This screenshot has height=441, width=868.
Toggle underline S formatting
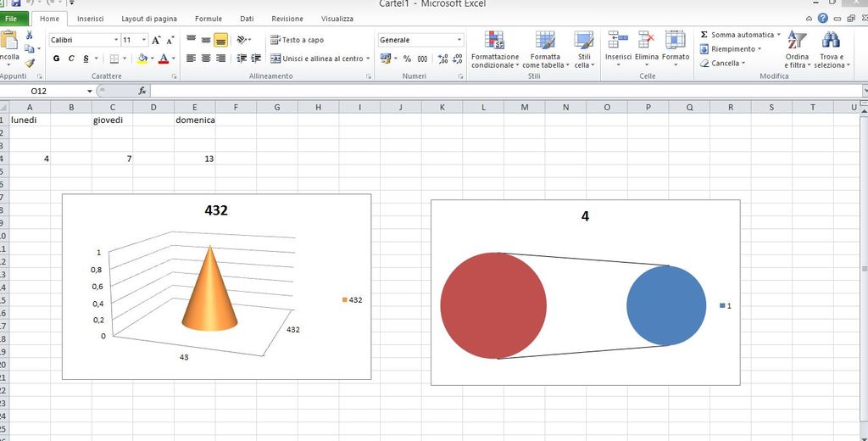pyautogui.click(x=86, y=59)
